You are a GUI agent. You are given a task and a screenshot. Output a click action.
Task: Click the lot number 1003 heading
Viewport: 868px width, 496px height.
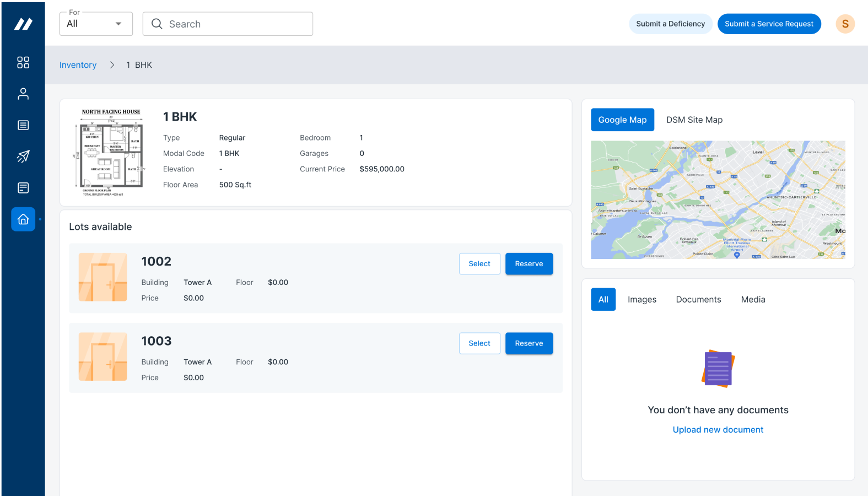157,341
